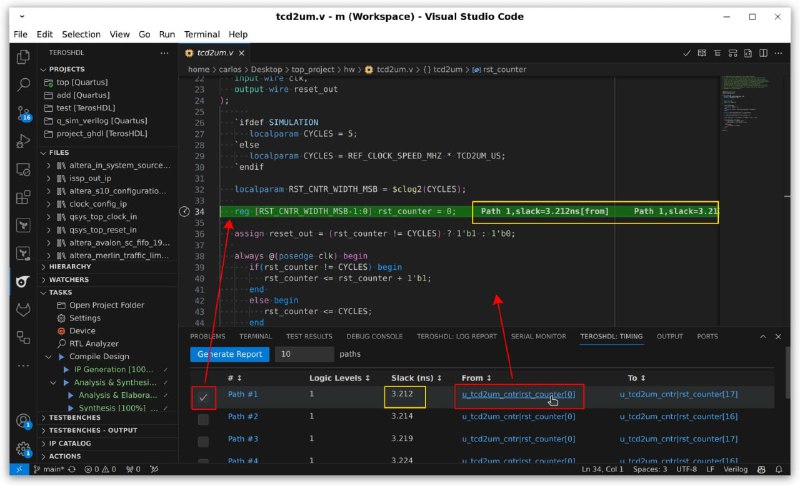Image resolution: width=800 pixels, height=486 pixels.
Task: Show additional activity bar views via ellipsis
Action: 23,365
